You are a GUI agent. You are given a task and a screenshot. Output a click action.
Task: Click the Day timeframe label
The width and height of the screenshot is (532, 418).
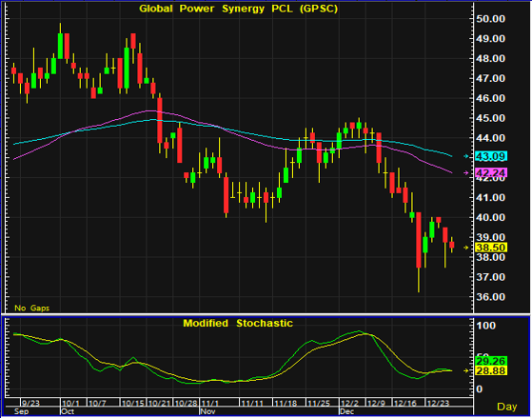tap(507, 407)
